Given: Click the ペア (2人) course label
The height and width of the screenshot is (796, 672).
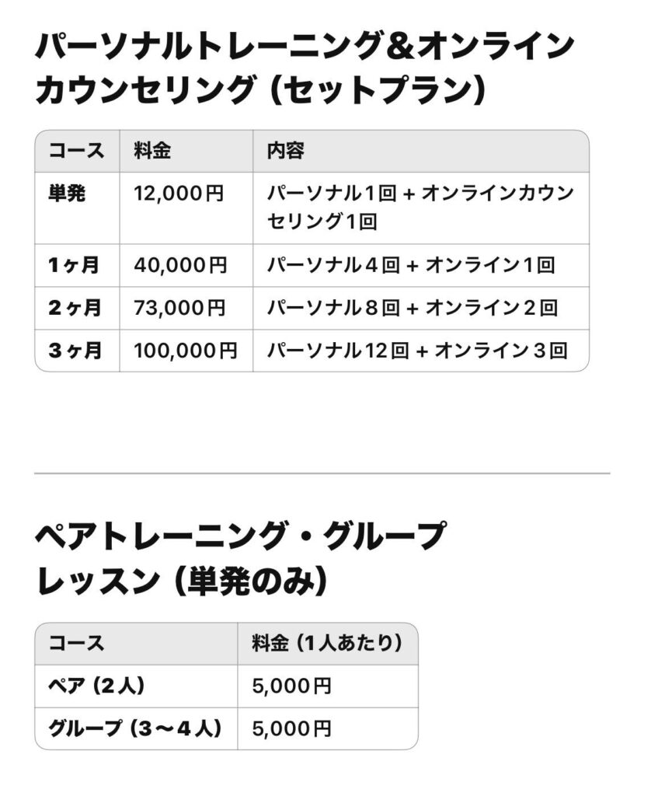Looking at the screenshot, I should point(96,686).
